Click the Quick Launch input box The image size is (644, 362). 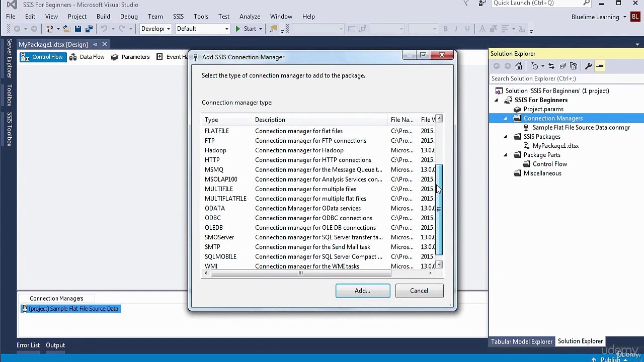536,3
